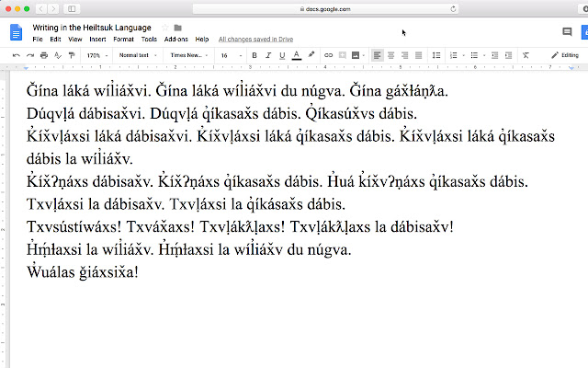Click the Undo arrow icon

17,55
